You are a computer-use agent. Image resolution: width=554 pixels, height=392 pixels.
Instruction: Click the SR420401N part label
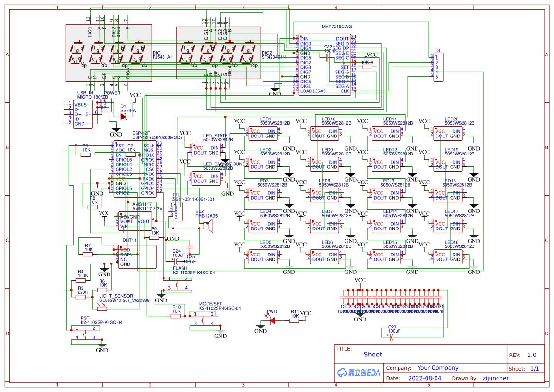click(x=274, y=57)
